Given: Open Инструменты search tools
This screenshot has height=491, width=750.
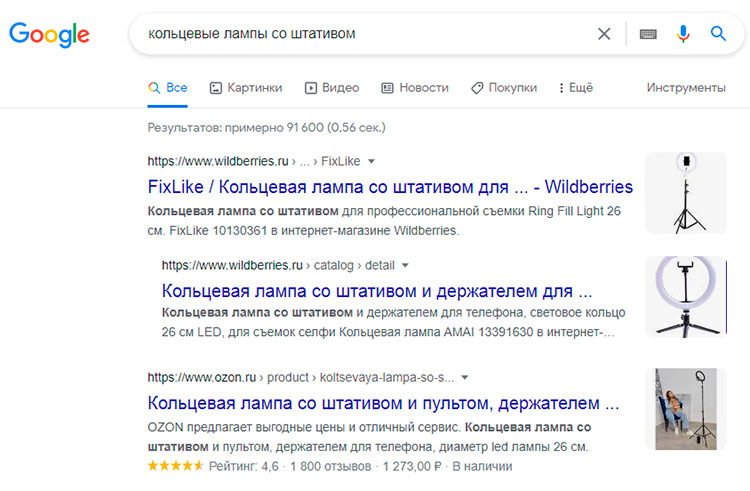Looking at the screenshot, I should [x=686, y=88].
